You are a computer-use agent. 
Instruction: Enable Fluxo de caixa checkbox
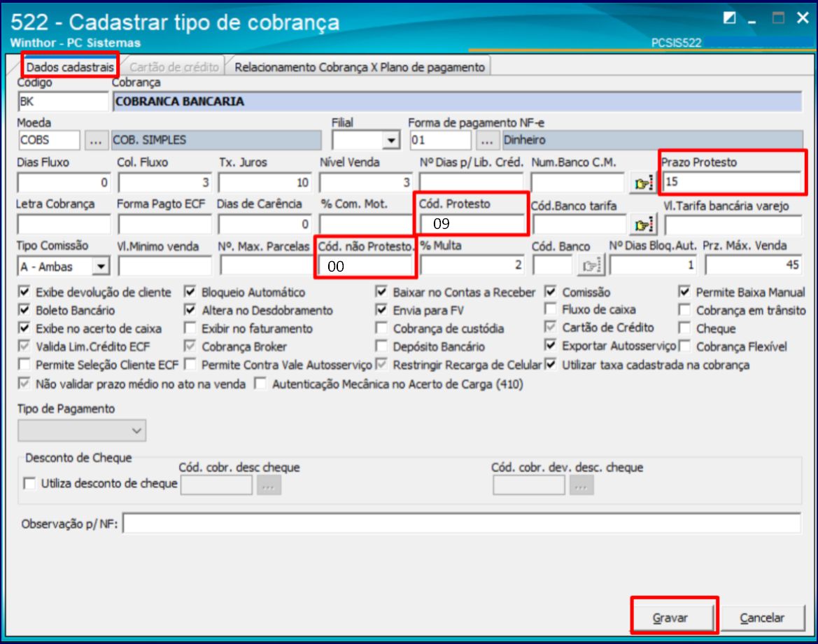(551, 309)
